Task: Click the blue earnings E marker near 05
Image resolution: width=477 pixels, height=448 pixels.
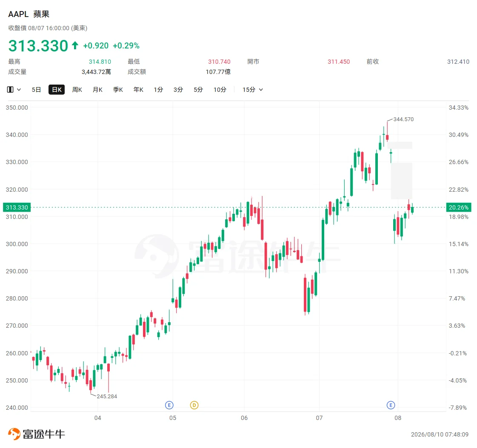Action: tap(169, 405)
